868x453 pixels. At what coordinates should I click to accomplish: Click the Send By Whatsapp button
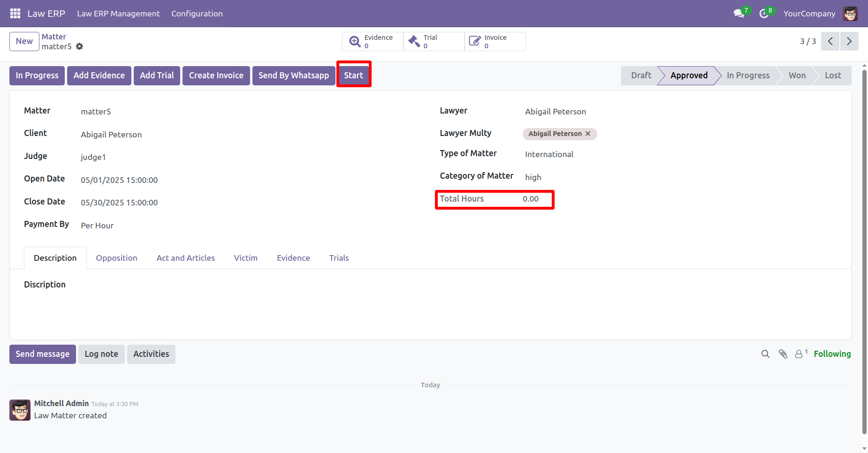tap(293, 75)
